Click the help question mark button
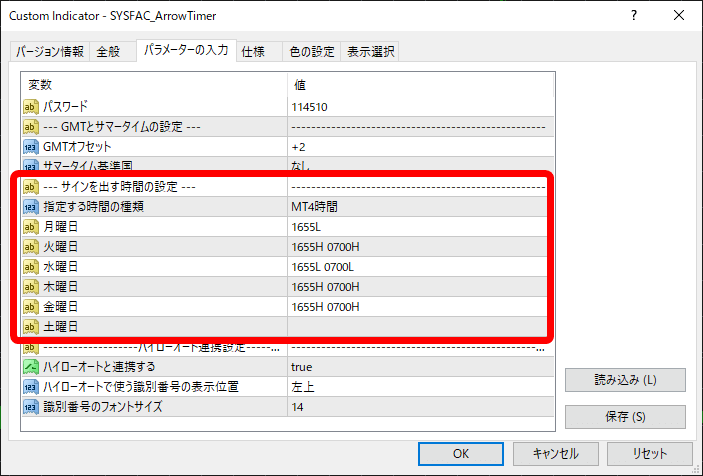Viewport: 703px width, 476px height. (x=634, y=16)
